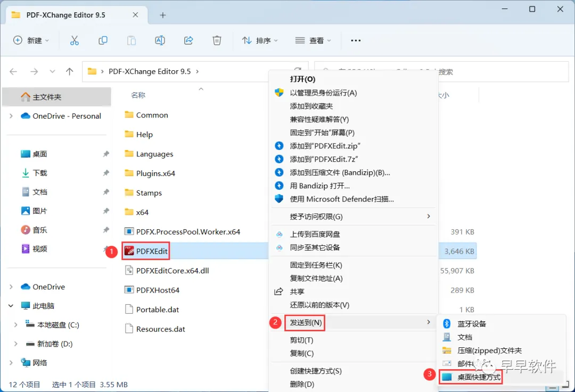The width and height of the screenshot is (575, 392).
Task: Choose 用 Bandizip 打开 menu entry
Action: (320, 186)
